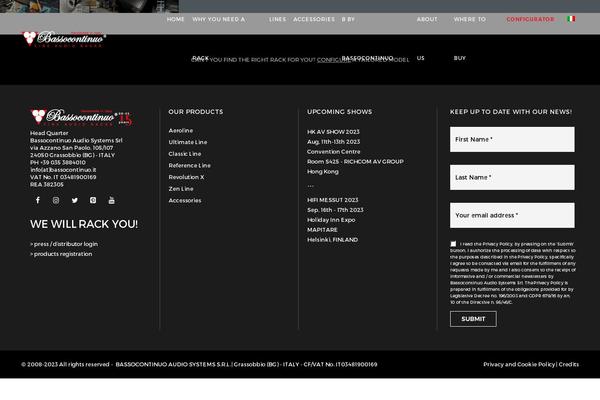Open the LINES menu item
This screenshot has height=400, width=600.
[277, 19]
